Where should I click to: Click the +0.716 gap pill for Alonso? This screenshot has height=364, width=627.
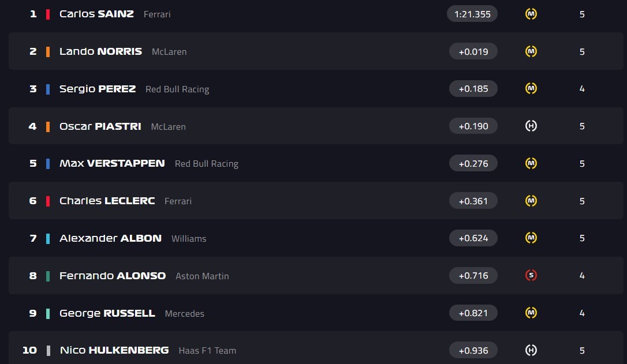(473, 275)
